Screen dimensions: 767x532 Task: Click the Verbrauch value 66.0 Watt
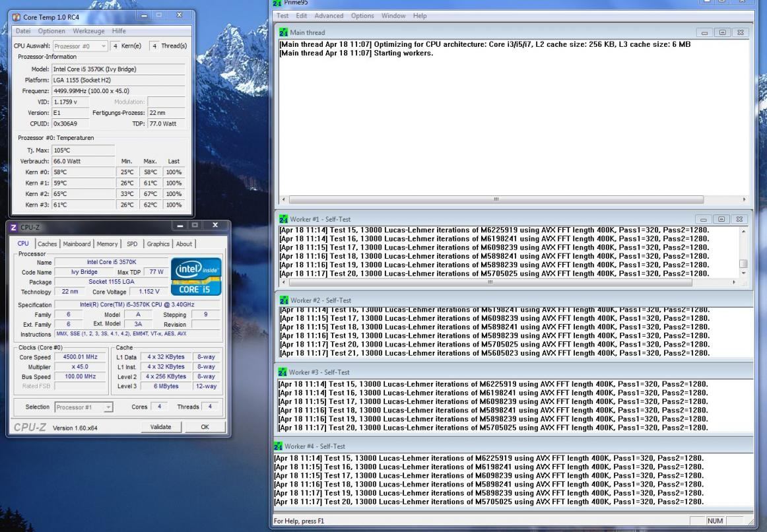pyautogui.click(x=83, y=161)
